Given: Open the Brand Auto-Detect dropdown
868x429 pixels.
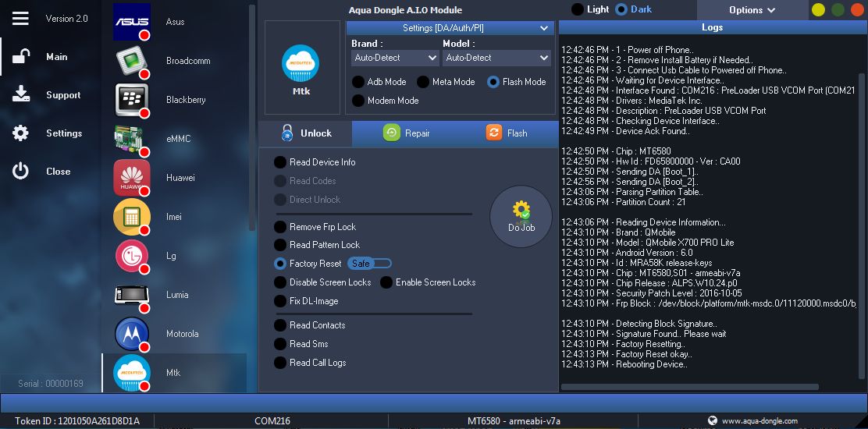Looking at the screenshot, I should pyautogui.click(x=395, y=58).
